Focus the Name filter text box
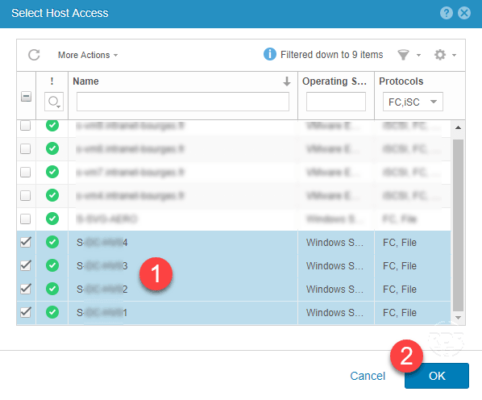The width and height of the screenshot is (482, 400). 183,102
